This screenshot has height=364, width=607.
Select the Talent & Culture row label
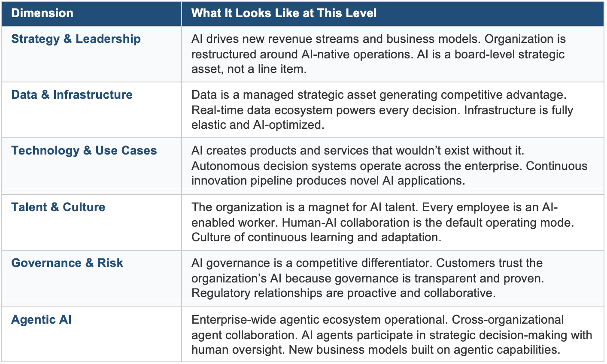(58, 207)
